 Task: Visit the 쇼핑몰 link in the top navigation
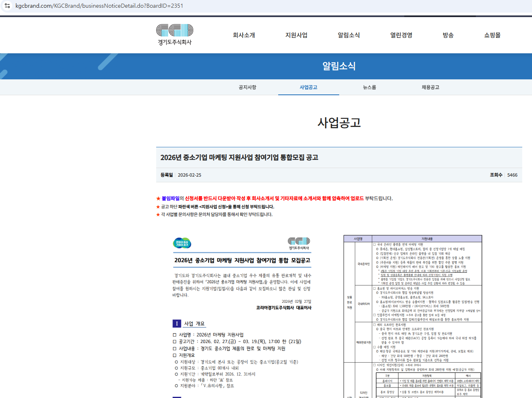pos(492,35)
